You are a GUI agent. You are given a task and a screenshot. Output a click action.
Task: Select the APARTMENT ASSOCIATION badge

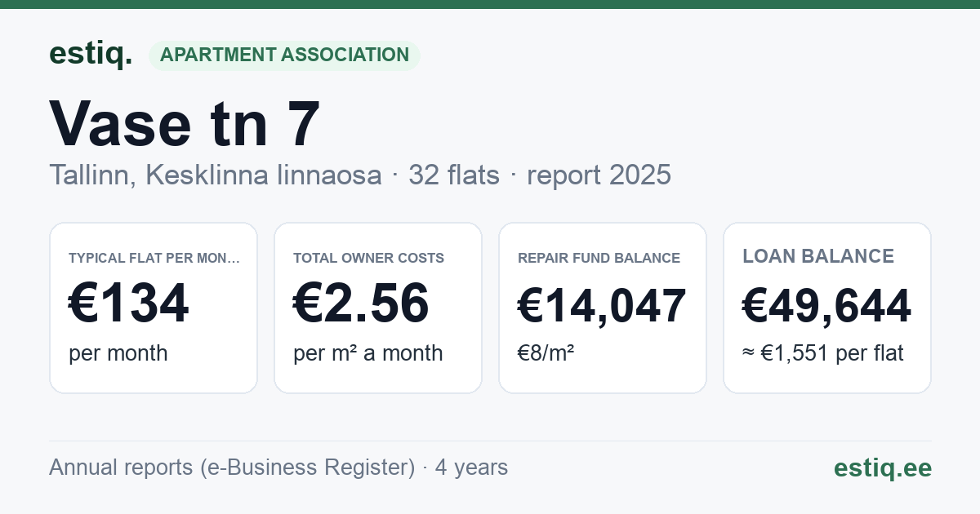point(284,55)
